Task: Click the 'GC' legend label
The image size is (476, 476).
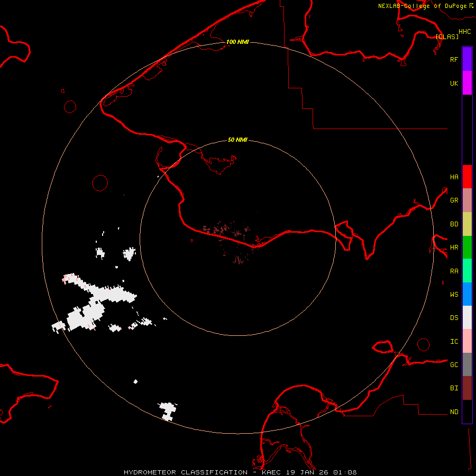Action: (x=454, y=365)
